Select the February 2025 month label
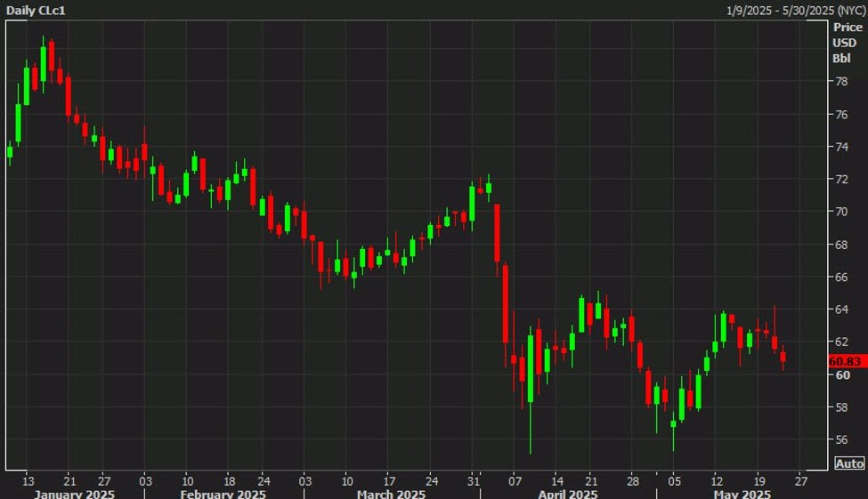 (x=223, y=493)
